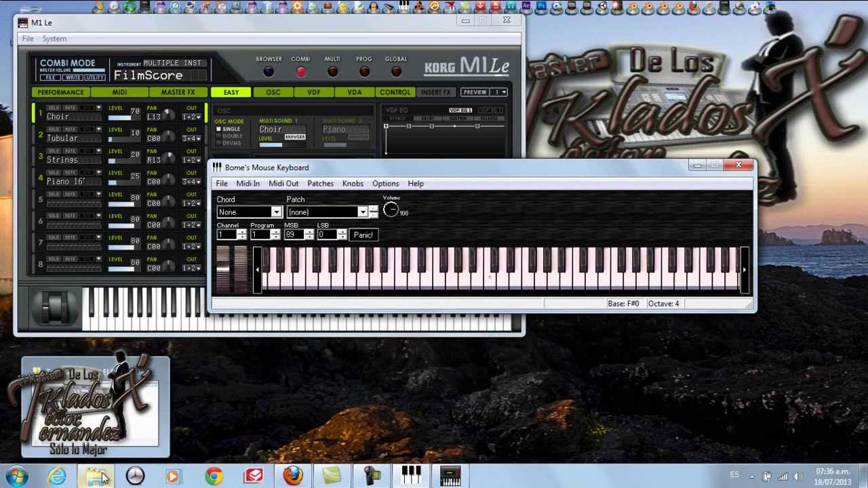Screen dimensions: 868x488
Task: Toggle MUTE on timbre 4 Piano 16'
Action: point(70,173)
